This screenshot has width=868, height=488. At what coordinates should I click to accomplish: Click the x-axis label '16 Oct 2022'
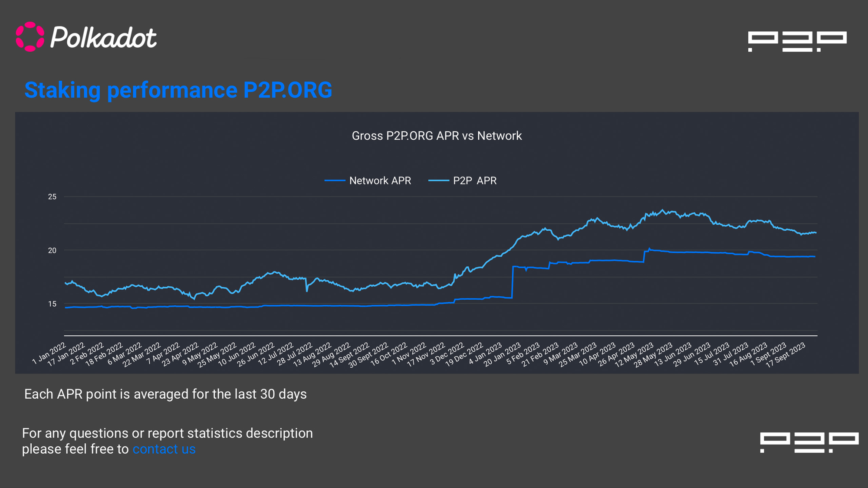(389, 354)
